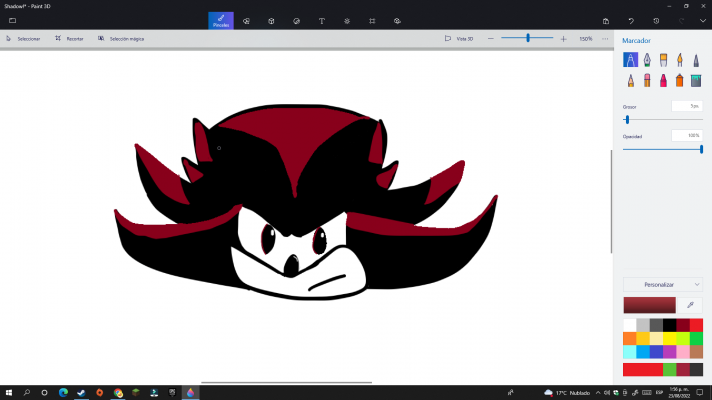Click the Grosor thickness input field
This screenshot has height=400, width=712.
point(686,105)
